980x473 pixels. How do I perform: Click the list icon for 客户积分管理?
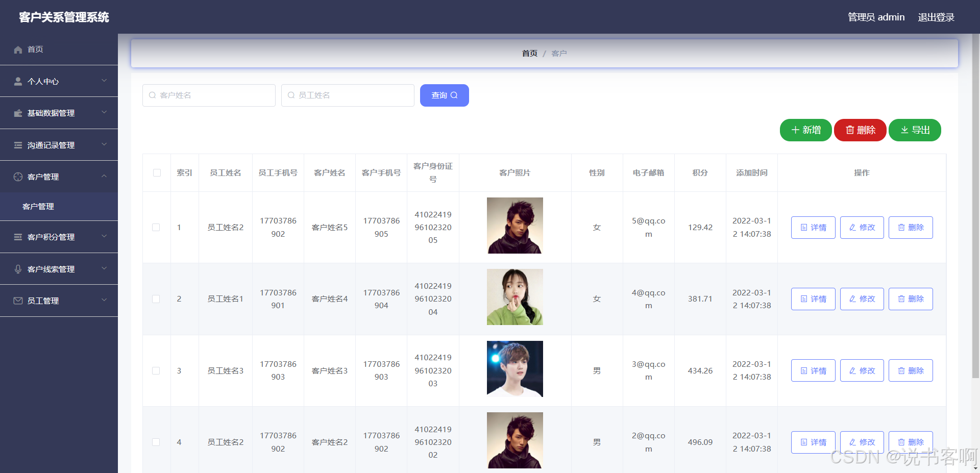pyautogui.click(x=18, y=237)
